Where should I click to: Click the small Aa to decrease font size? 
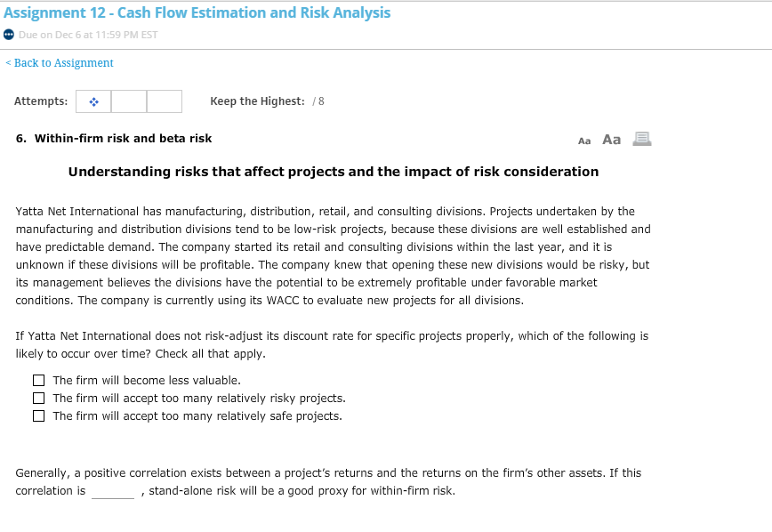point(584,140)
